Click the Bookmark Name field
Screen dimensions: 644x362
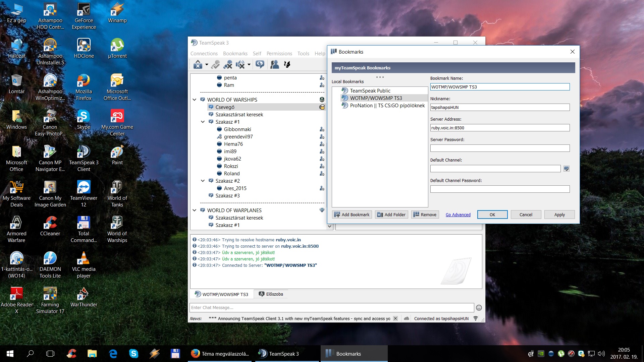[x=500, y=87]
